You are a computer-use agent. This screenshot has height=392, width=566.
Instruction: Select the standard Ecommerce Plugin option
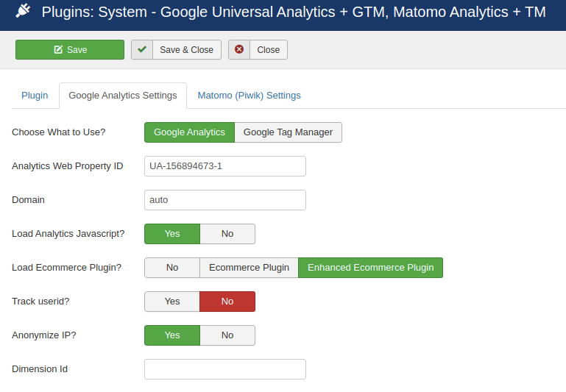coord(249,268)
